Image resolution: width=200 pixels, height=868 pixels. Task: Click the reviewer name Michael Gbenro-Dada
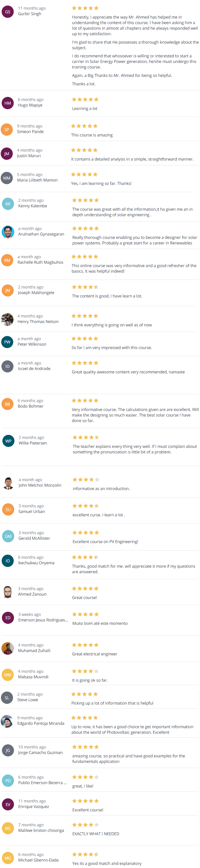click(38, 860)
